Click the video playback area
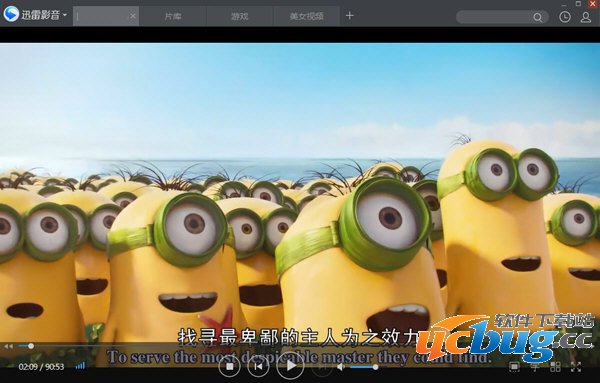This screenshot has width=600, height=383. [x=300, y=191]
